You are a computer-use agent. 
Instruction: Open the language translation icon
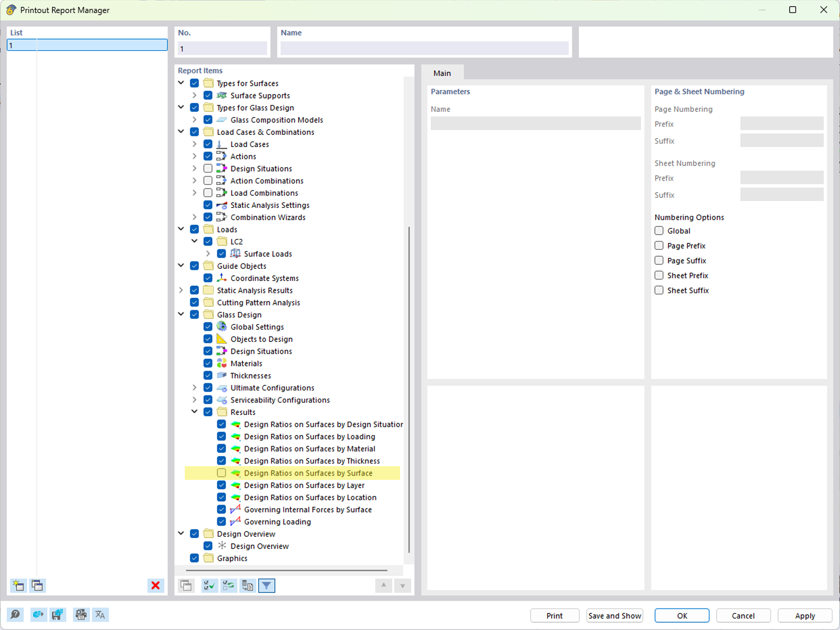[100, 615]
